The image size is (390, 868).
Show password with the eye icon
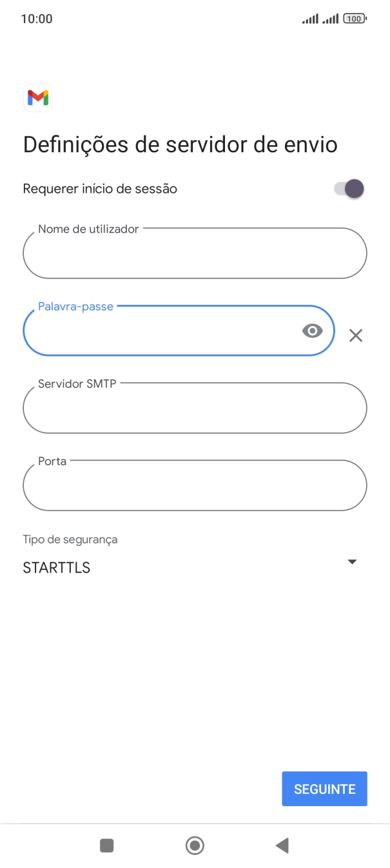pyautogui.click(x=312, y=331)
